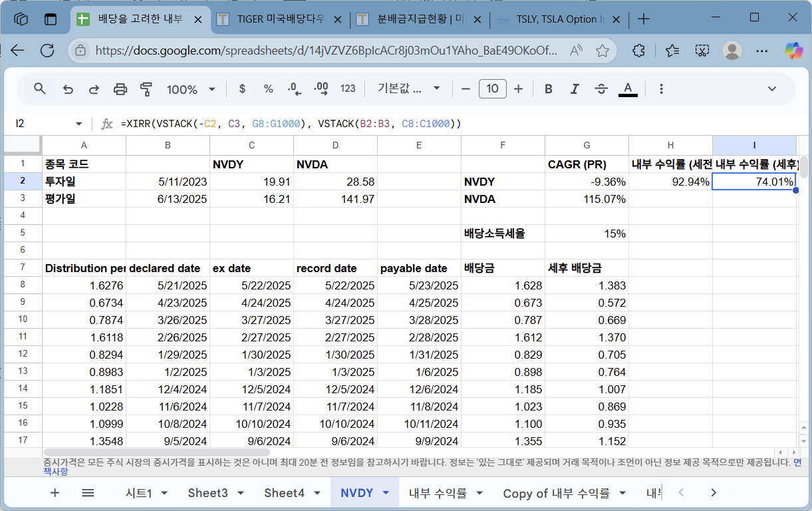
Task: Open the Sheet4 tab dropdown arrow
Action: click(x=317, y=493)
